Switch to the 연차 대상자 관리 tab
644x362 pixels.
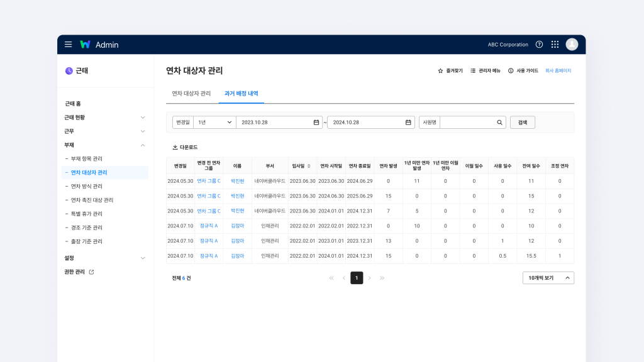click(191, 92)
